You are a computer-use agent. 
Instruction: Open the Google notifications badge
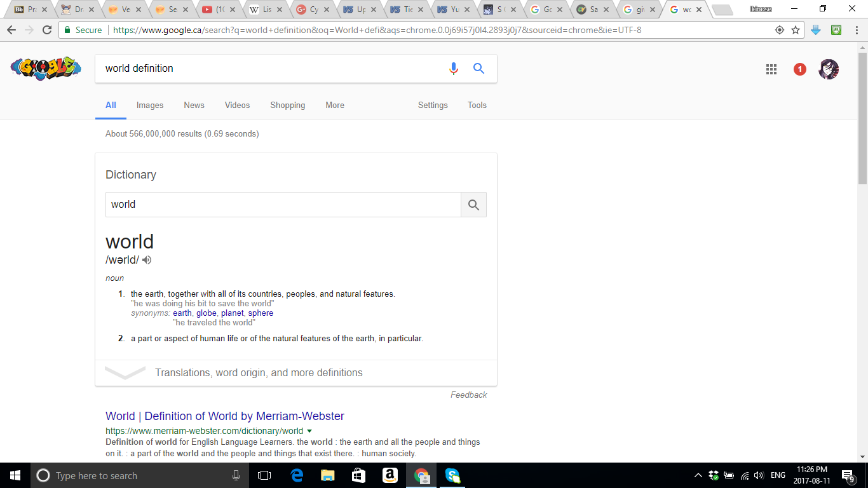799,69
